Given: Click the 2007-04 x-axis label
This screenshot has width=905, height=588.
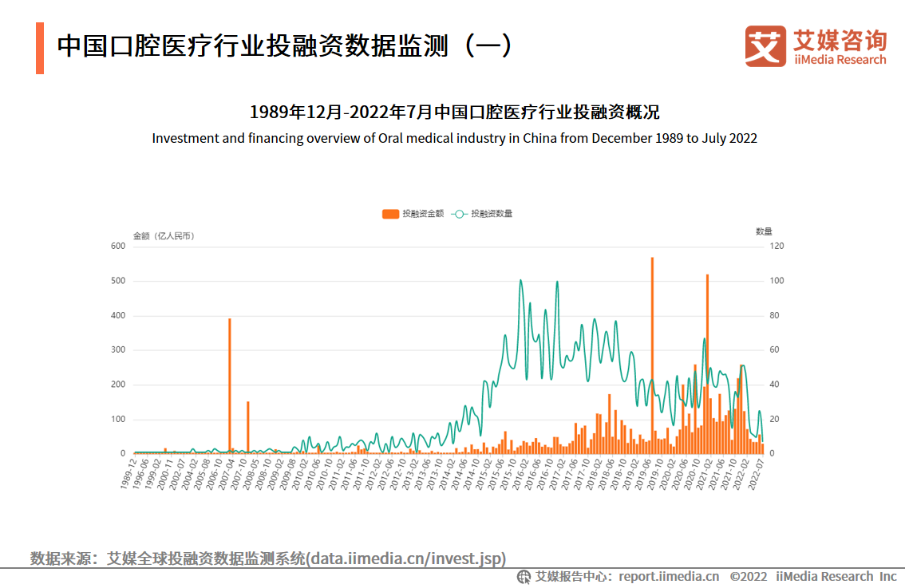Looking at the screenshot, I should [x=227, y=474].
